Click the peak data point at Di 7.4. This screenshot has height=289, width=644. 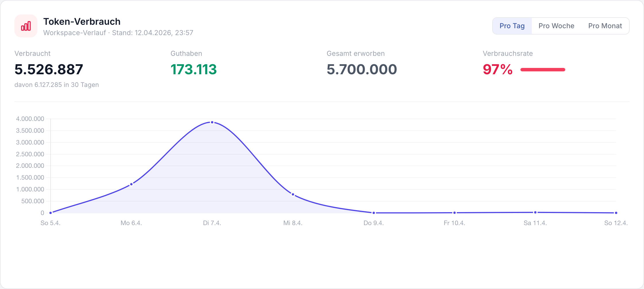point(212,122)
